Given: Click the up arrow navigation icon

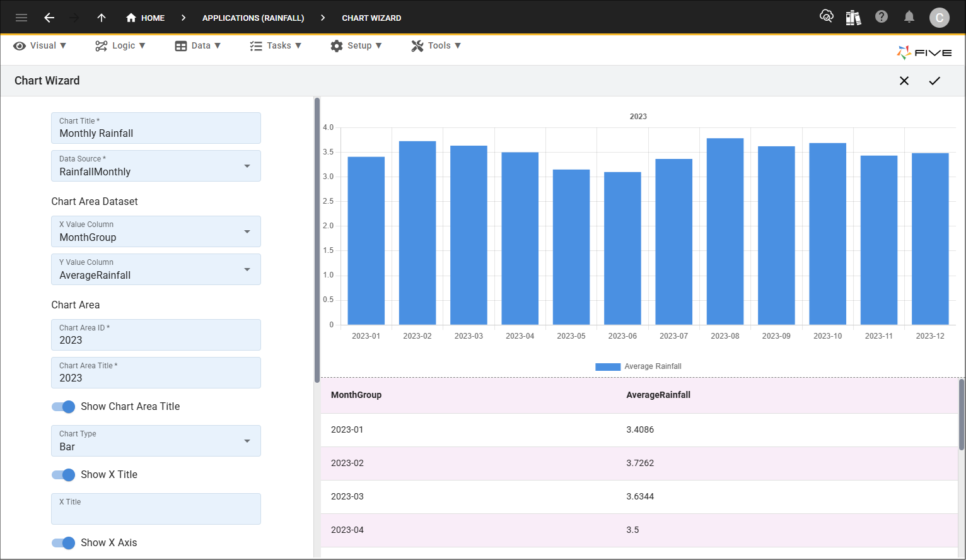Looking at the screenshot, I should [x=102, y=18].
